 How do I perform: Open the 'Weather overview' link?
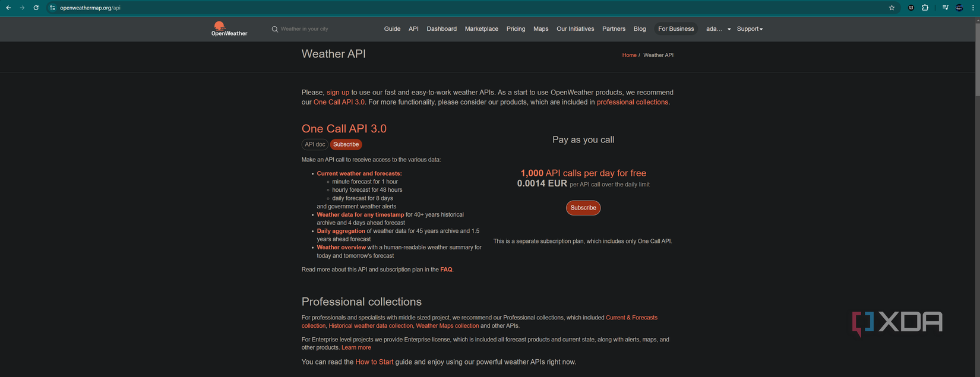click(x=341, y=248)
